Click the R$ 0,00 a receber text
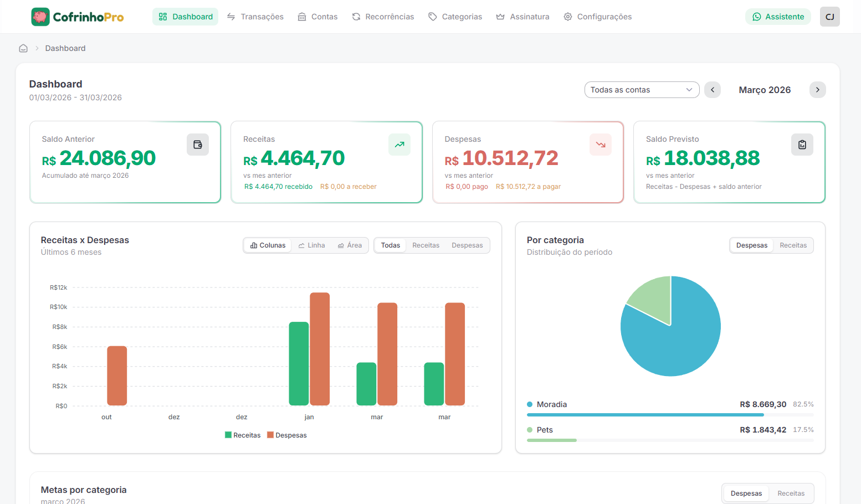861x504 pixels. click(x=348, y=187)
